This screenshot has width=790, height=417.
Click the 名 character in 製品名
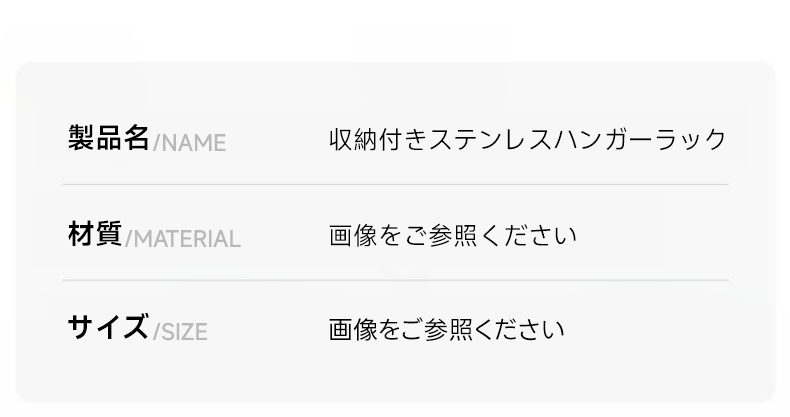[137, 137]
